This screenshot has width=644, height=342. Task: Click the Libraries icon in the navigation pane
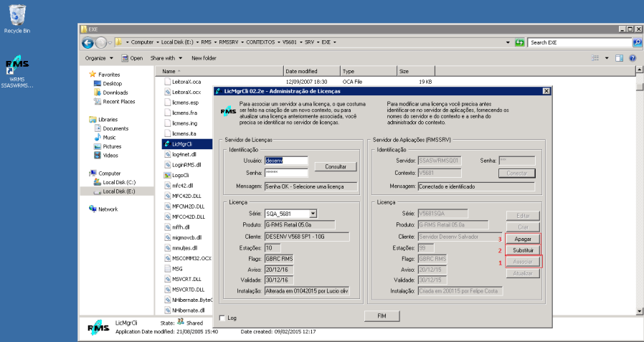93,120
